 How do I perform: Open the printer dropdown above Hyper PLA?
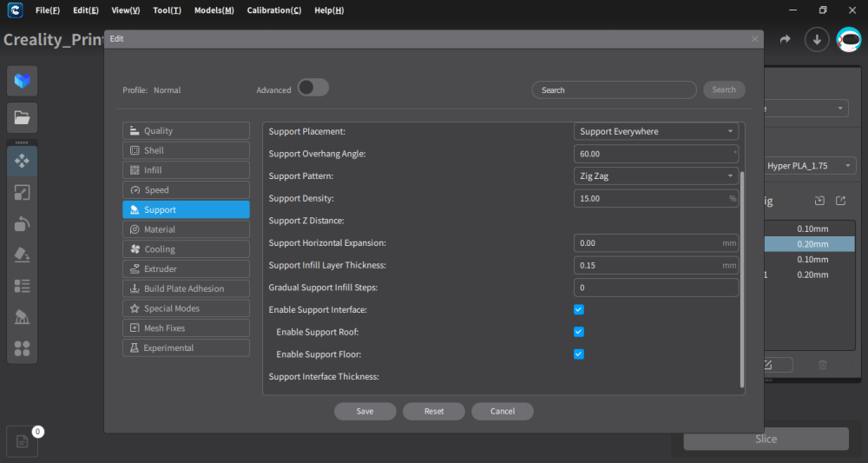pyautogui.click(x=806, y=109)
